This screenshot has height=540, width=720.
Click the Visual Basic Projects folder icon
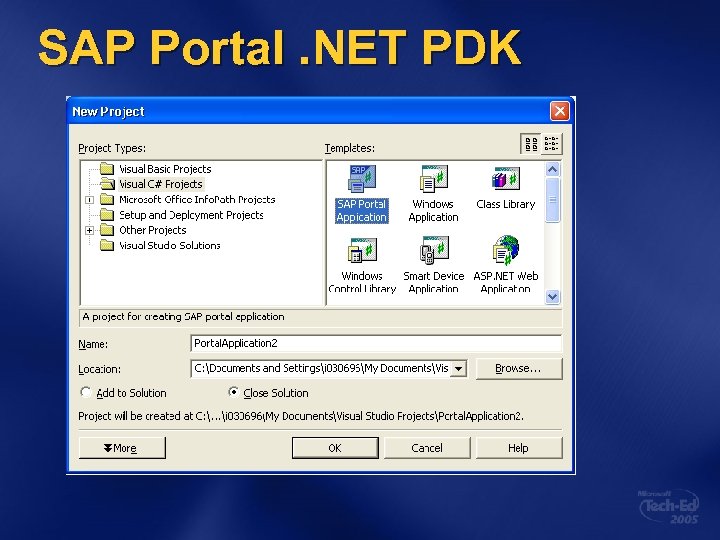click(x=107, y=169)
